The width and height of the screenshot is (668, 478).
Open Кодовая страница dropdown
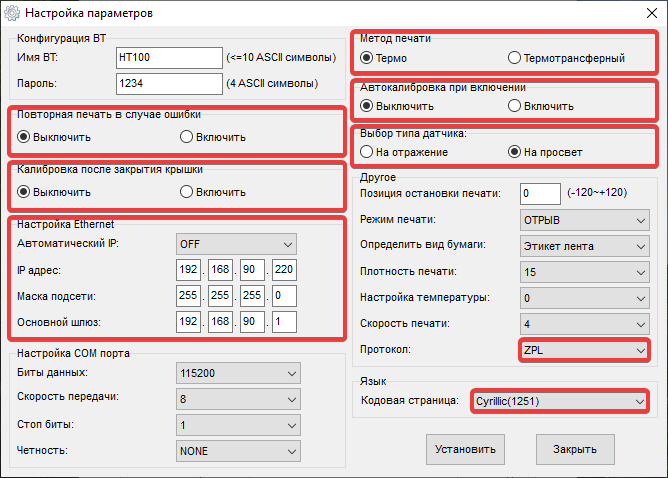click(560, 401)
